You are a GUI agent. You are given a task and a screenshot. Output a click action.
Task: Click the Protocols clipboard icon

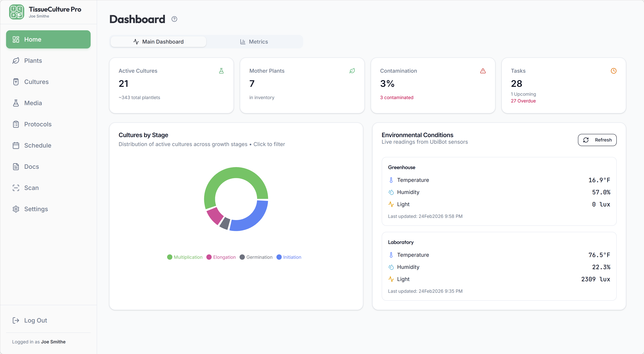16,124
